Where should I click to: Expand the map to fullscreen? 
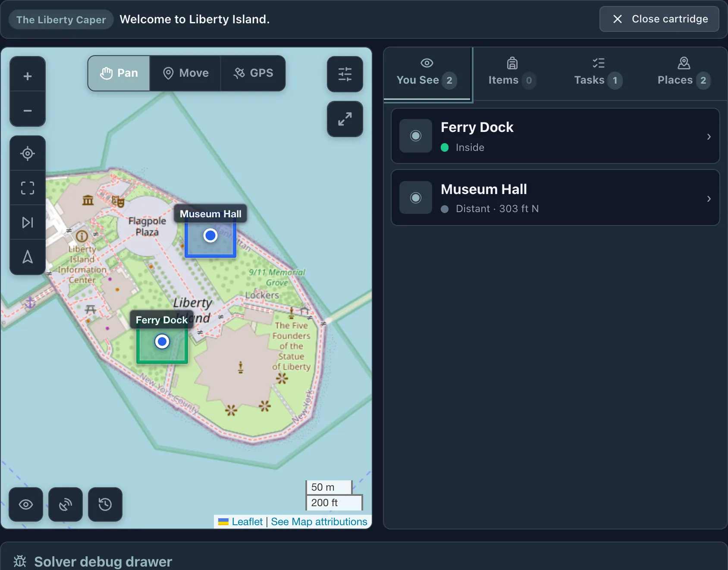pyautogui.click(x=345, y=119)
